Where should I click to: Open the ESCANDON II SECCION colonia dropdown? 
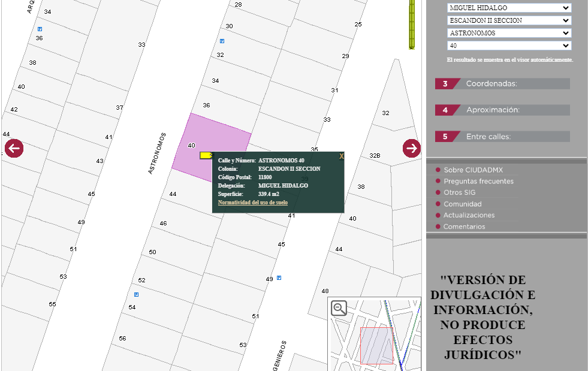tap(509, 20)
